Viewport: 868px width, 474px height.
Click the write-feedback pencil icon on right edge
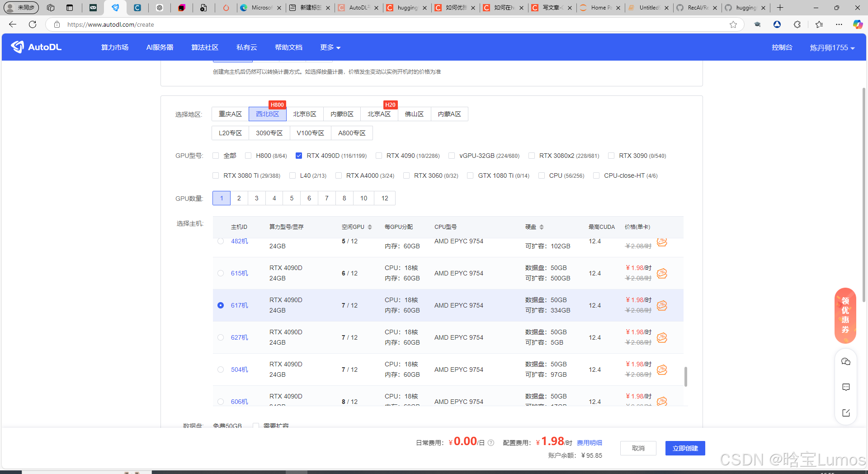pyautogui.click(x=845, y=412)
